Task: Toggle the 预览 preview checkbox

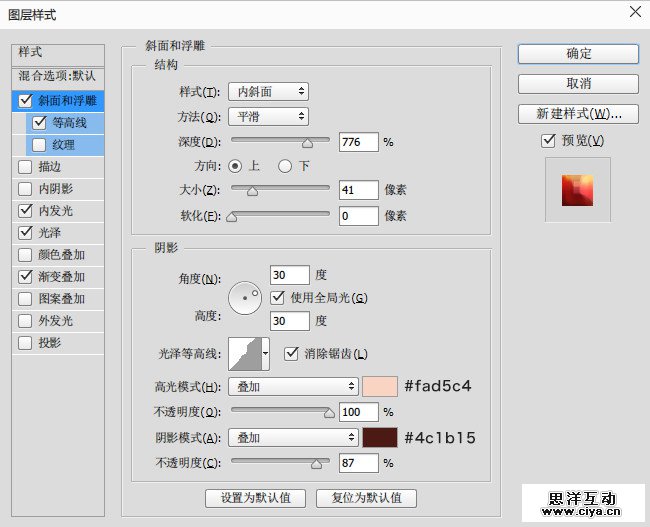Action: [548, 141]
